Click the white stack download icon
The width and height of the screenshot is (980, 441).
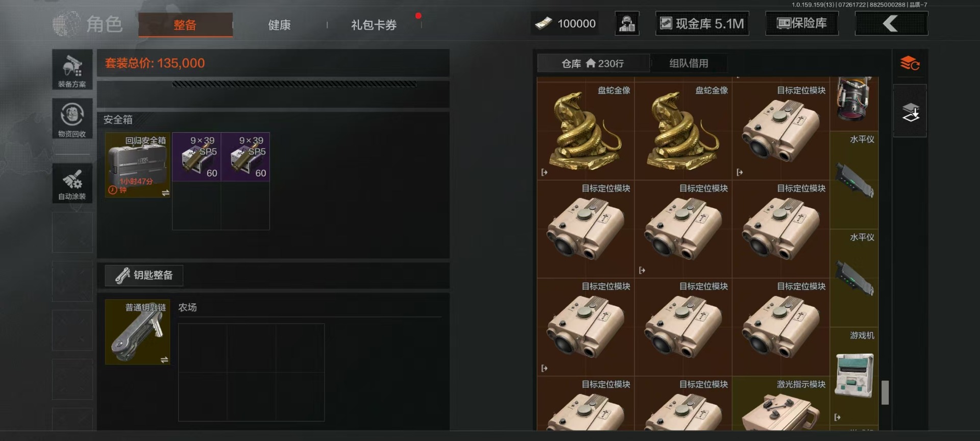[x=910, y=112]
